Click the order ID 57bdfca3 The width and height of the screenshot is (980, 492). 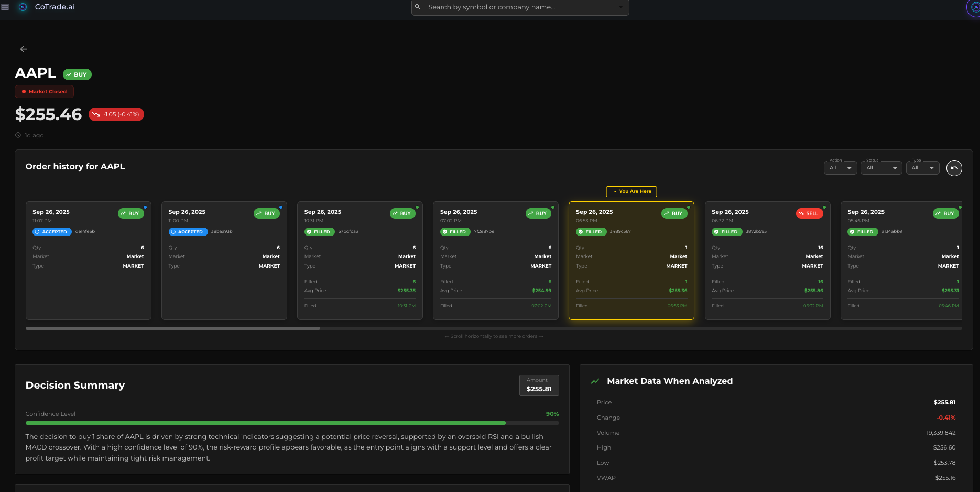[348, 231]
